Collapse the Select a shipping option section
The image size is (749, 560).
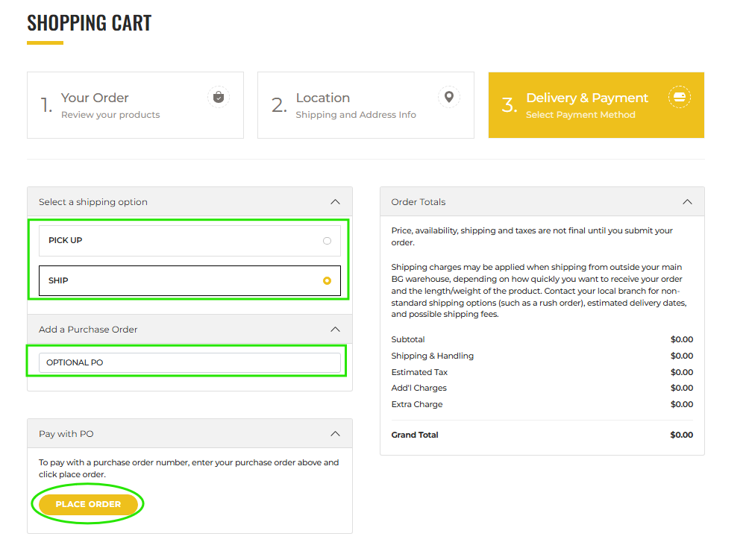(335, 202)
